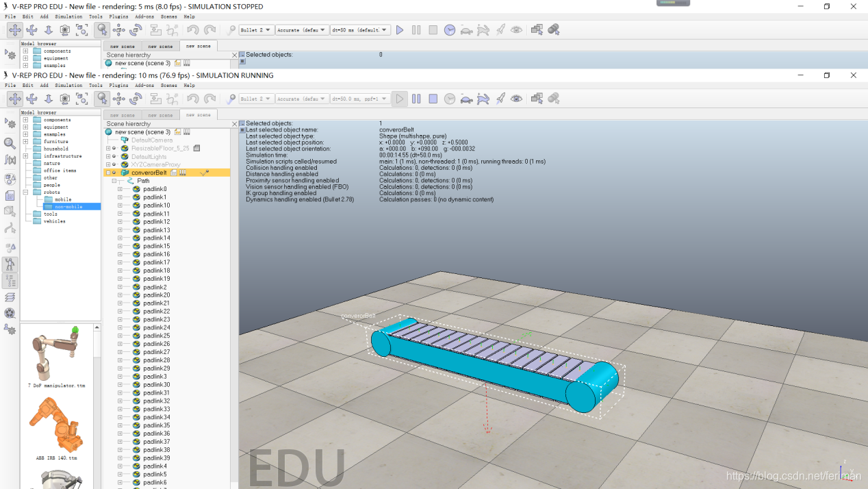Image resolution: width=868 pixels, height=489 pixels.
Task: Open Plugins menu in running window
Action: [x=118, y=86]
